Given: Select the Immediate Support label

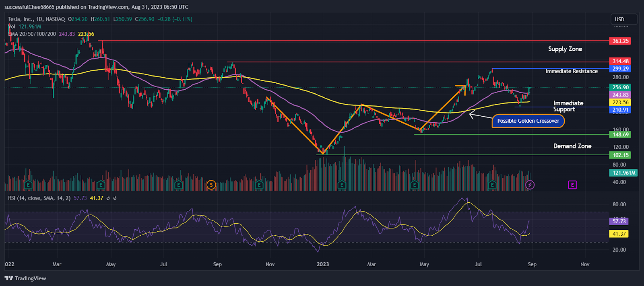Looking at the screenshot, I should (568, 106).
